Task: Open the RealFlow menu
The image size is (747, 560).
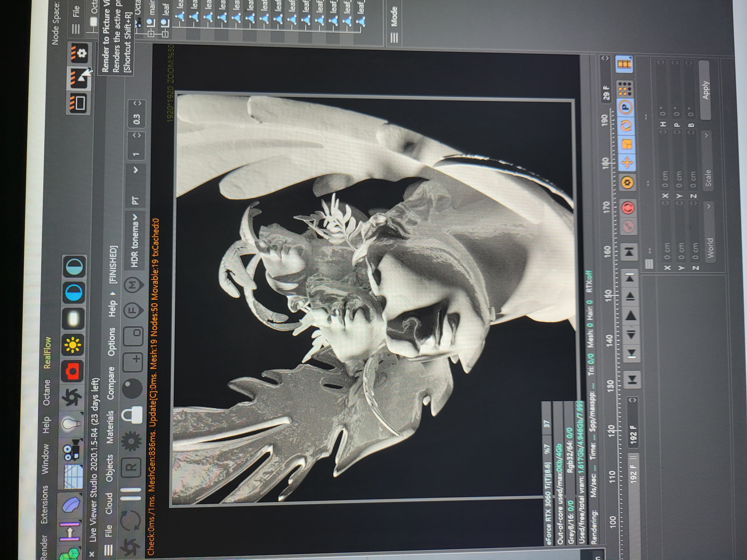Action: tap(48, 353)
